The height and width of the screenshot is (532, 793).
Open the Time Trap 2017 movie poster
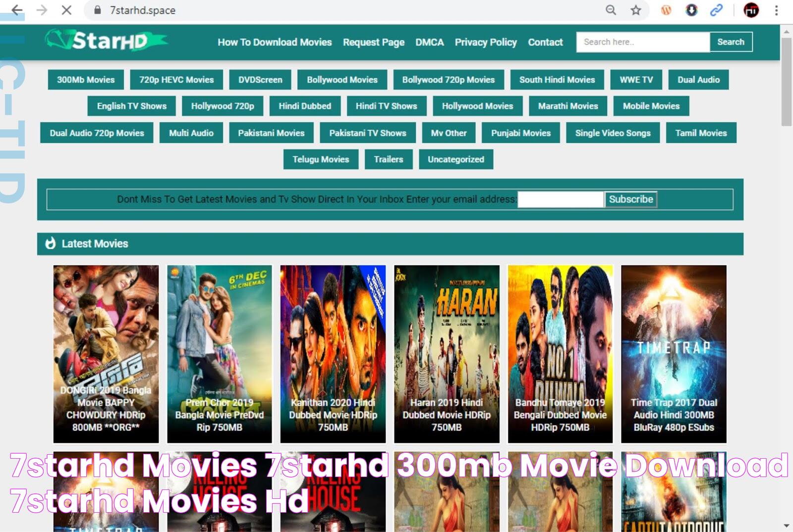(x=674, y=354)
